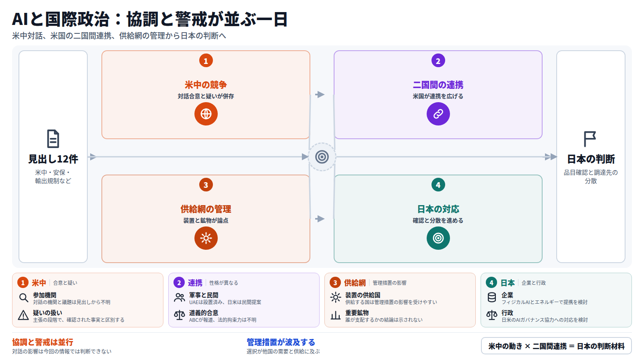The image size is (644, 362).
Task: Click the text 対話の影響は今回の情報では判断できない
Action: pyautogui.click(x=62, y=352)
